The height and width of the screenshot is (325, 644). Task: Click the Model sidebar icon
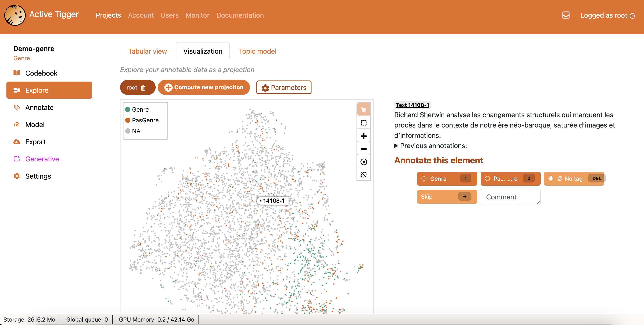[17, 125]
